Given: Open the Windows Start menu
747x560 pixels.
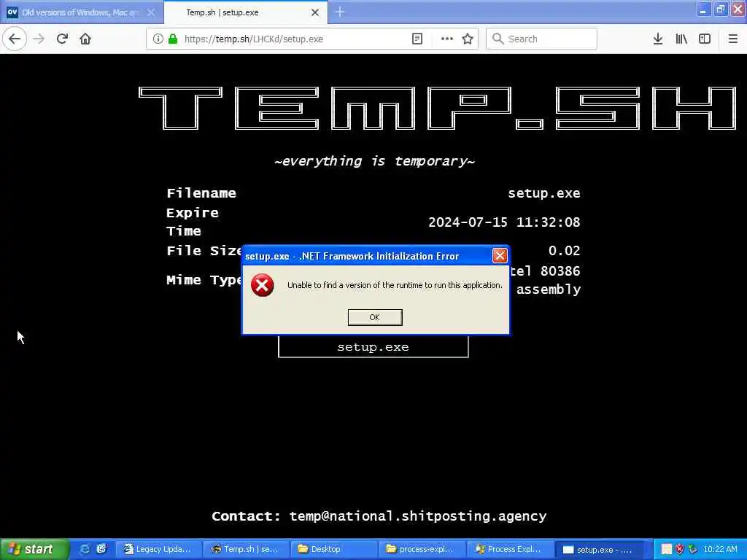Looking at the screenshot, I should pos(34,550).
